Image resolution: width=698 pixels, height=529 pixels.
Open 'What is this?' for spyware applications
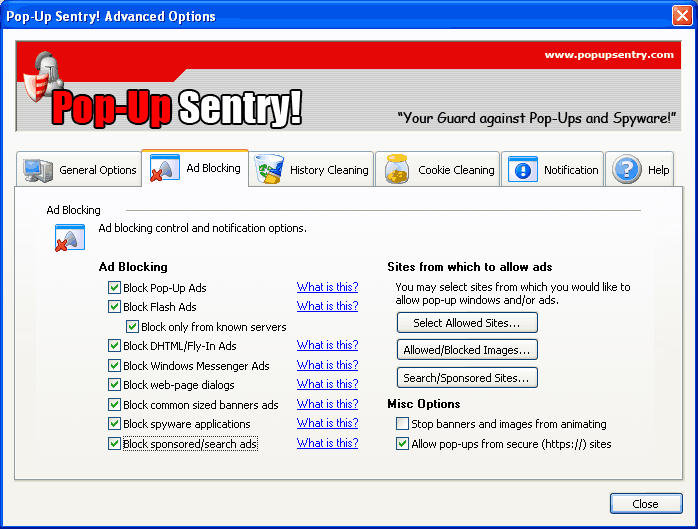click(x=328, y=423)
